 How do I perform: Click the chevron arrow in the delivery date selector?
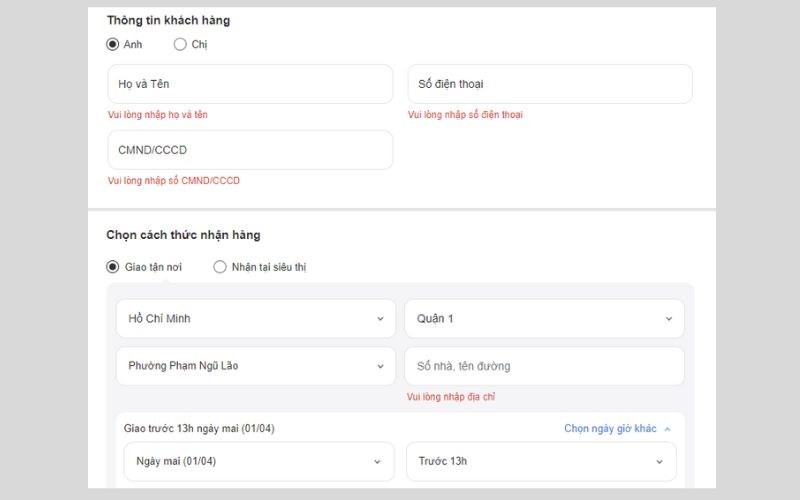tap(377, 462)
